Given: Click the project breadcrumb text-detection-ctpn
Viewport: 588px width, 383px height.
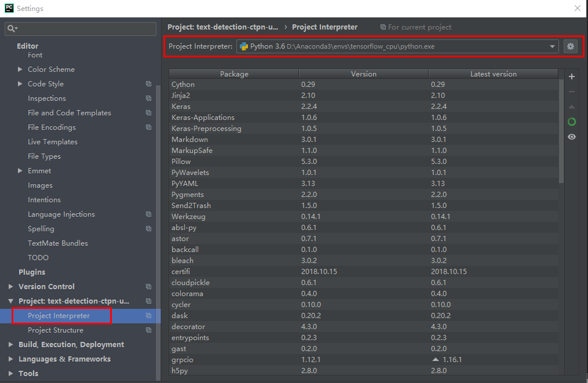Looking at the screenshot, I should 223,27.
